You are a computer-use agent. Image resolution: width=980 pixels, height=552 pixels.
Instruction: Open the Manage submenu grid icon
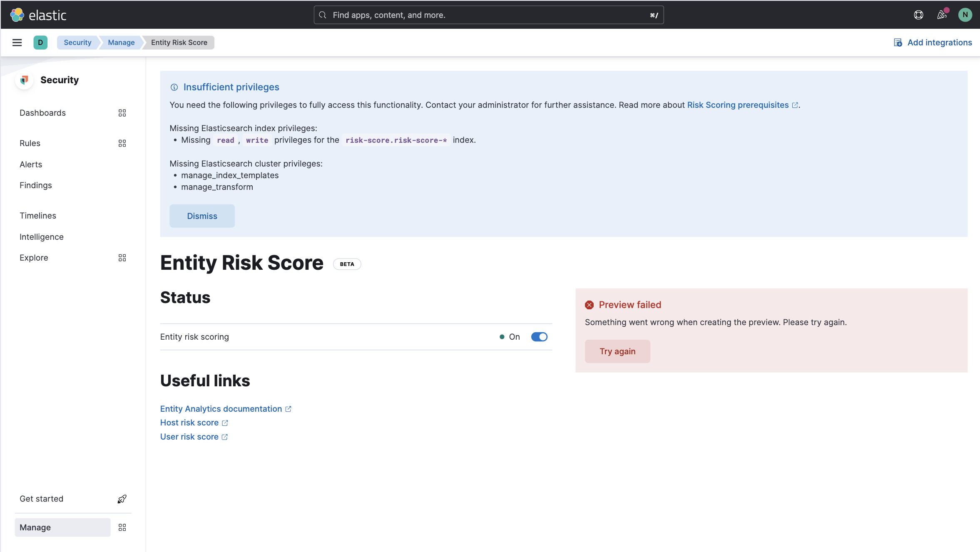click(122, 527)
